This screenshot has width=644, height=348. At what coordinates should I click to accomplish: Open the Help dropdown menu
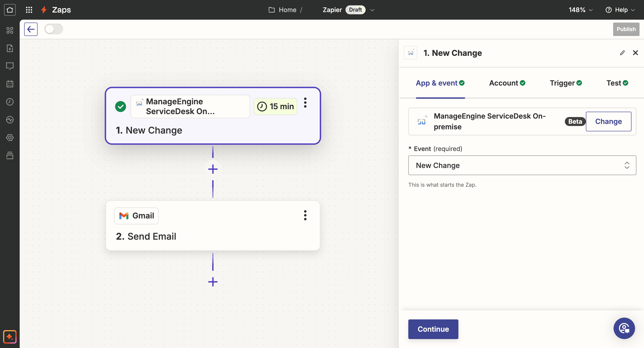(620, 10)
